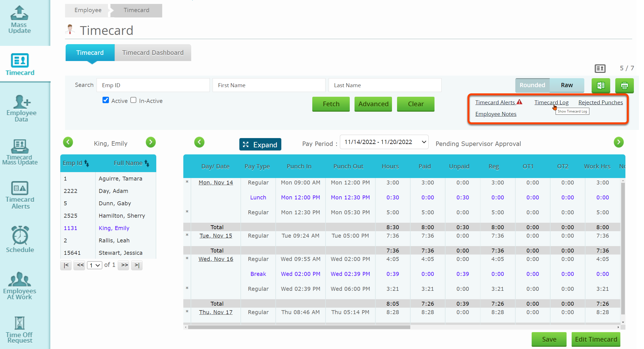Screen dimensions: 644x349
Task: Click the Fetch button
Action: (x=331, y=104)
